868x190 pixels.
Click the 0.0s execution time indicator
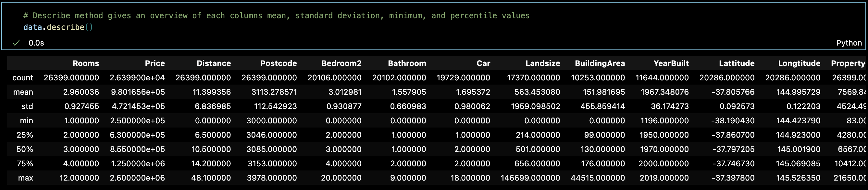36,43
